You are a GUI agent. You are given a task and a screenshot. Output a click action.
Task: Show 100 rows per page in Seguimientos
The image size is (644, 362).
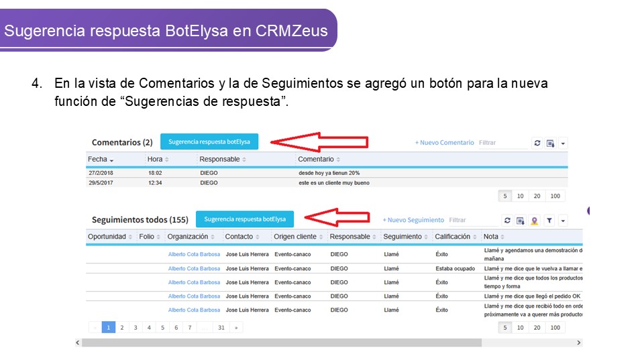coord(555,328)
